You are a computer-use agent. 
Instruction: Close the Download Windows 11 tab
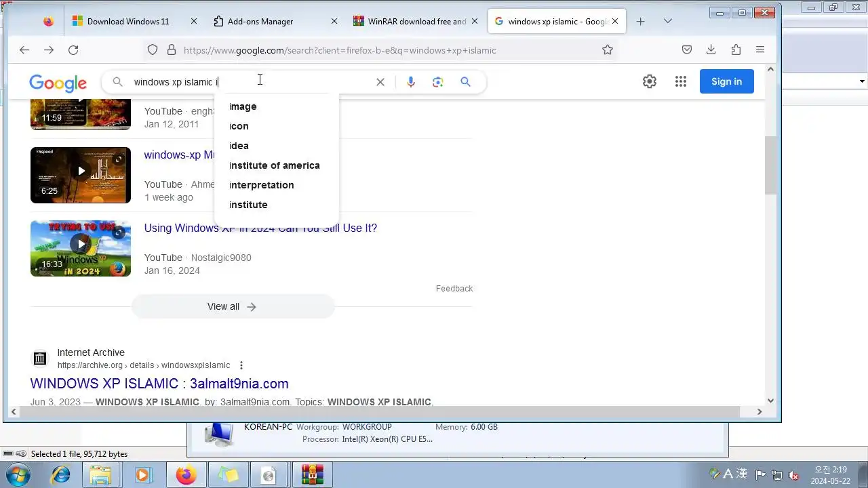(x=193, y=22)
